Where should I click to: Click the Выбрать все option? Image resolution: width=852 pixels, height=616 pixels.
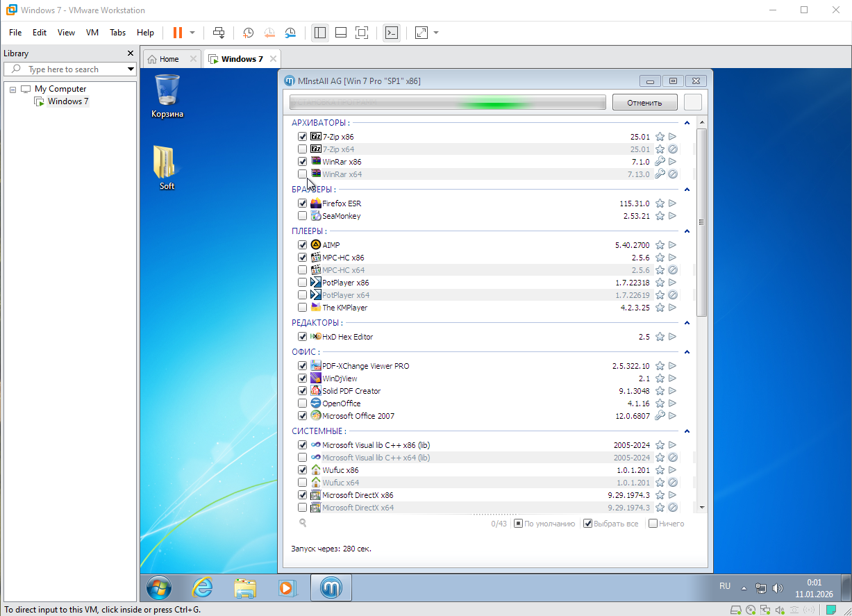611,524
